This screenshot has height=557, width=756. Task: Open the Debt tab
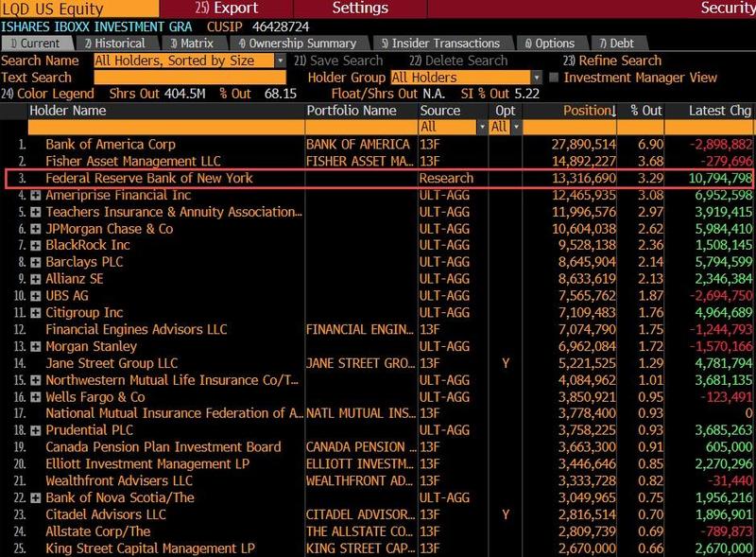(x=619, y=44)
